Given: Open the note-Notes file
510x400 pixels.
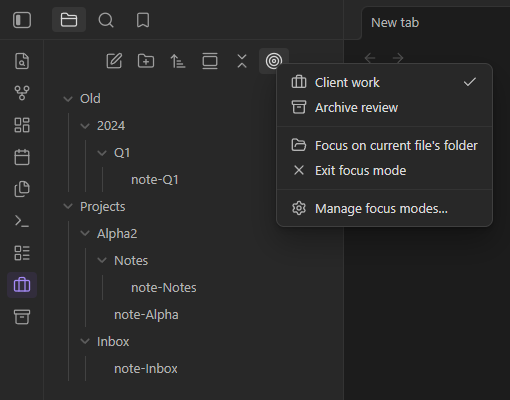Looking at the screenshot, I should pyautogui.click(x=164, y=288).
